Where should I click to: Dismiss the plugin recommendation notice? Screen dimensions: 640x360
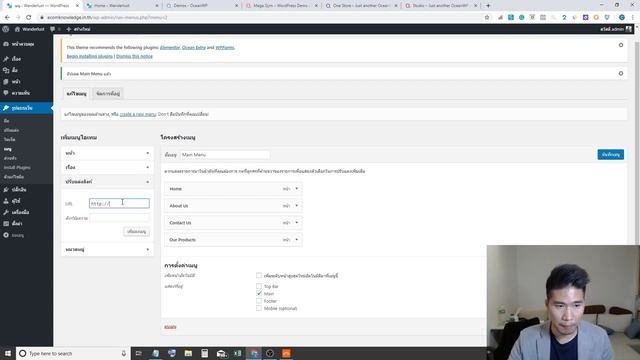pyautogui.click(x=621, y=45)
